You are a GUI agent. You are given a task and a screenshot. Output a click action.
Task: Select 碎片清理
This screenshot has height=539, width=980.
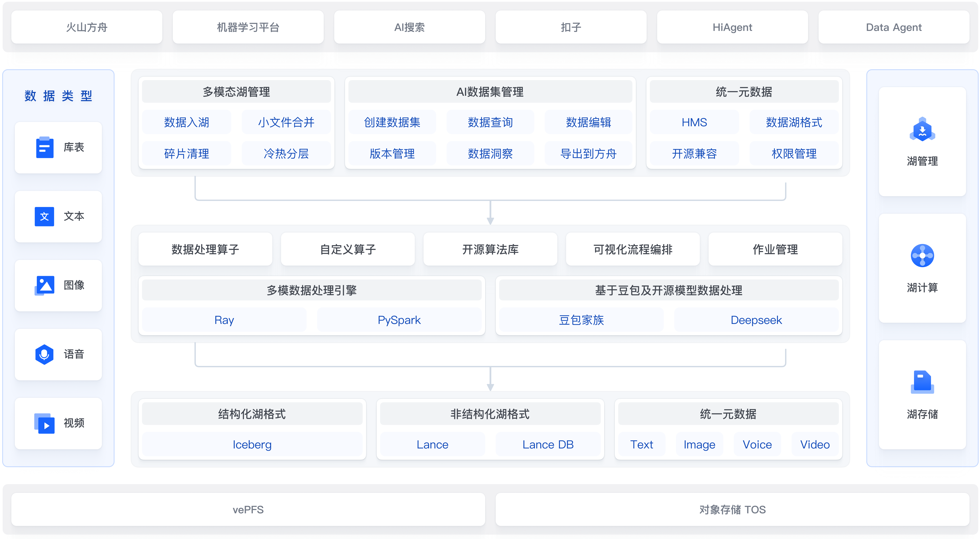click(x=186, y=154)
